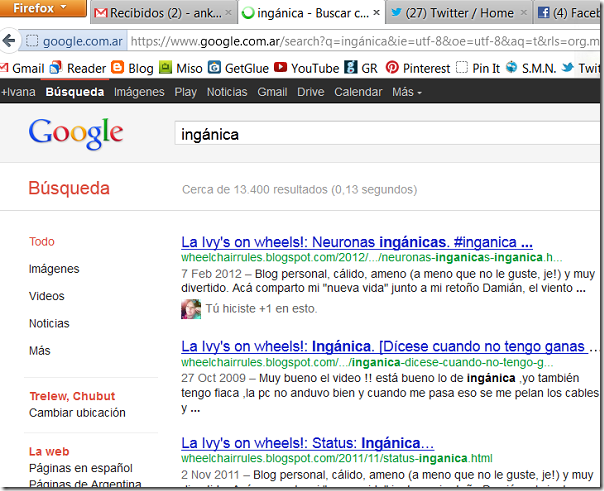
Task: Open Noticias in the Google bar
Action: click(x=227, y=92)
